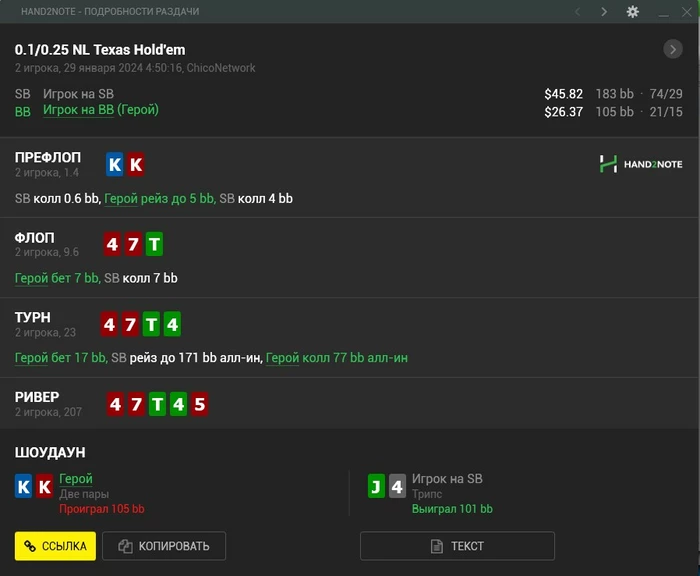This screenshot has width=700, height=576.
Task: Click blue K card in preflop row
Action: coord(115,164)
